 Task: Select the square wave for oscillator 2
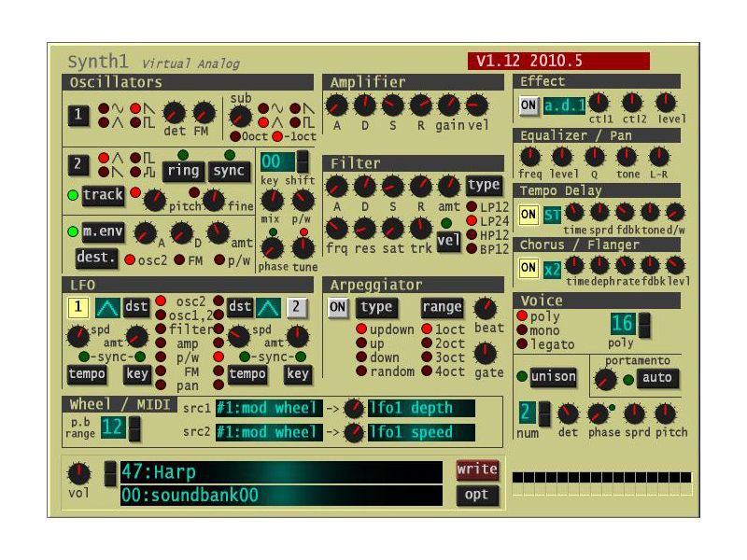(x=134, y=159)
